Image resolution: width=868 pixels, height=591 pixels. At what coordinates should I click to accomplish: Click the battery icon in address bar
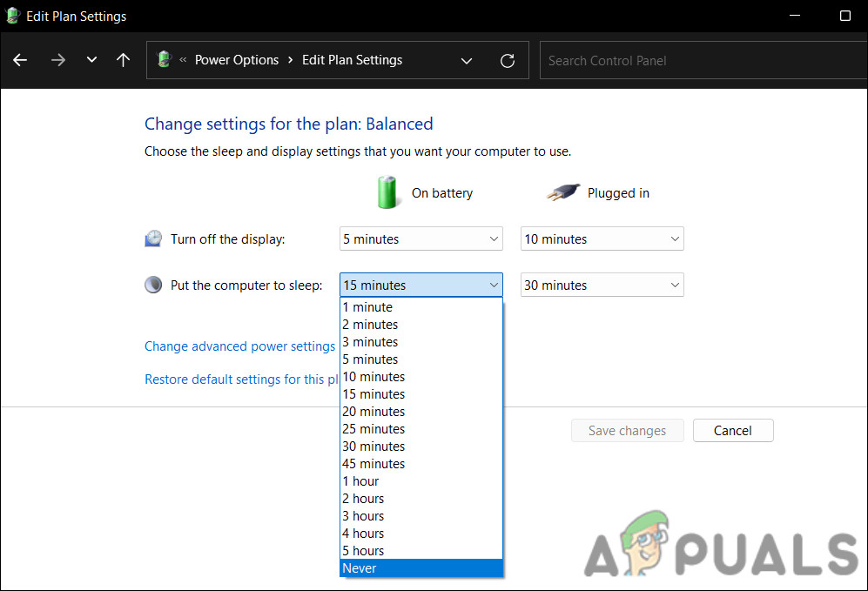pos(164,59)
